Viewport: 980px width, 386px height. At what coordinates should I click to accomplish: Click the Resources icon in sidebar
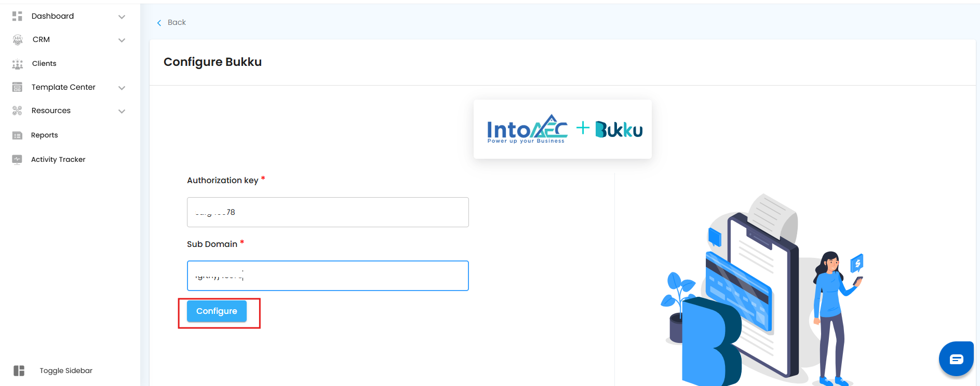click(17, 111)
